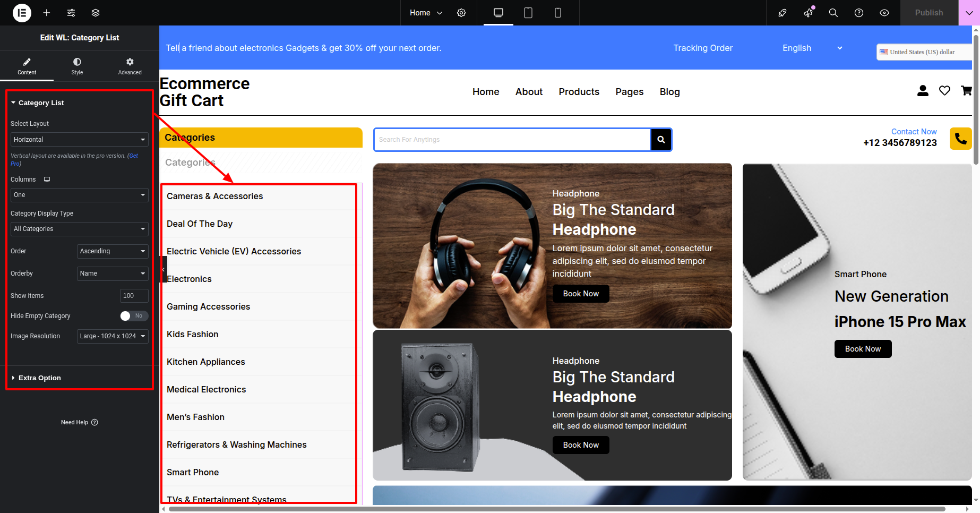This screenshot has width=980, height=513.
Task: Click the Elementor logo icon
Action: coord(22,13)
